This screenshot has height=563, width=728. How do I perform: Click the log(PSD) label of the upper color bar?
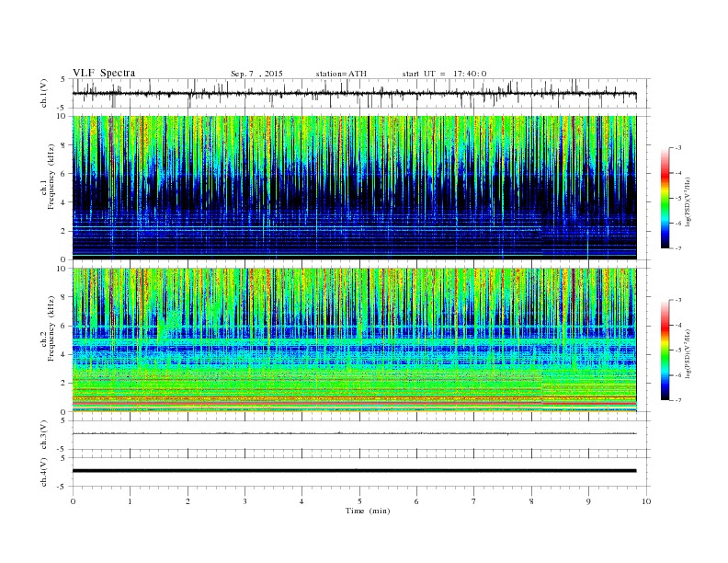point(688,202)
